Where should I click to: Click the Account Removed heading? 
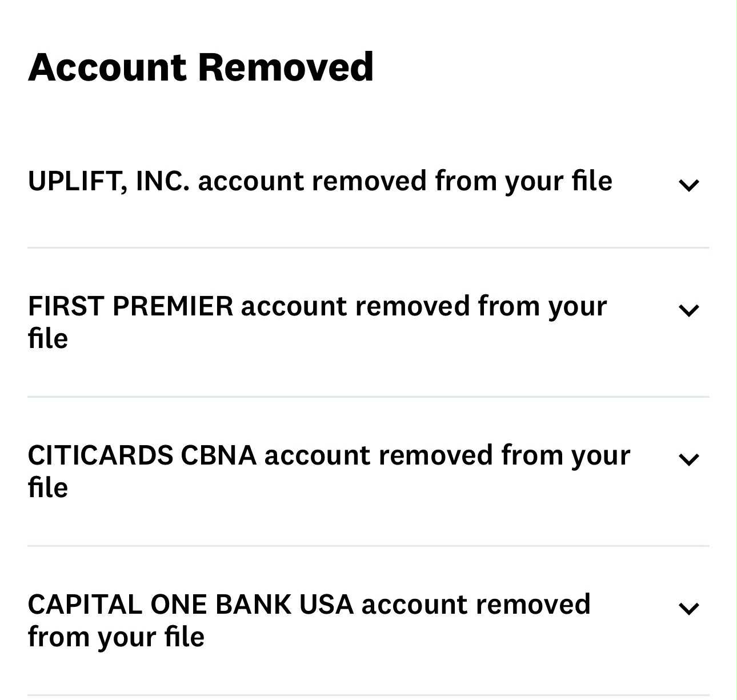coord(201,67)
